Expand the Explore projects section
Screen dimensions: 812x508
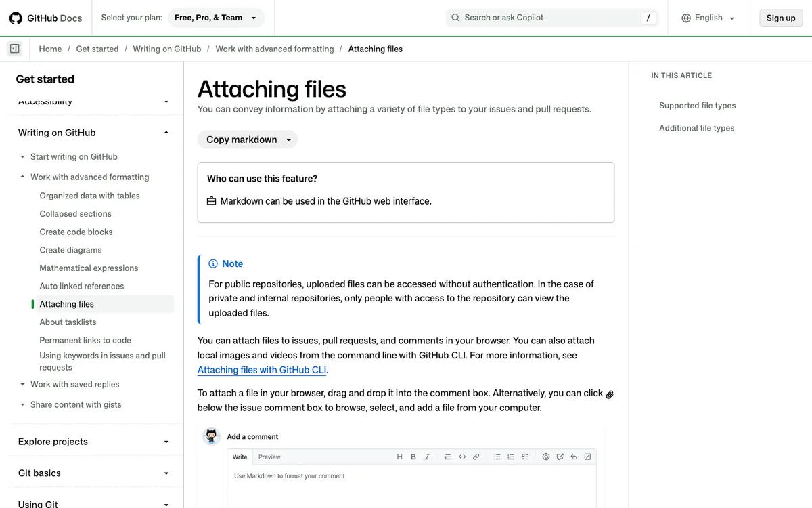[166, 442]
